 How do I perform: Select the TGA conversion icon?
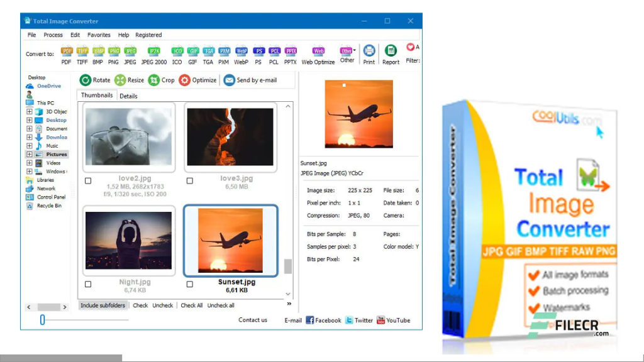208,52
